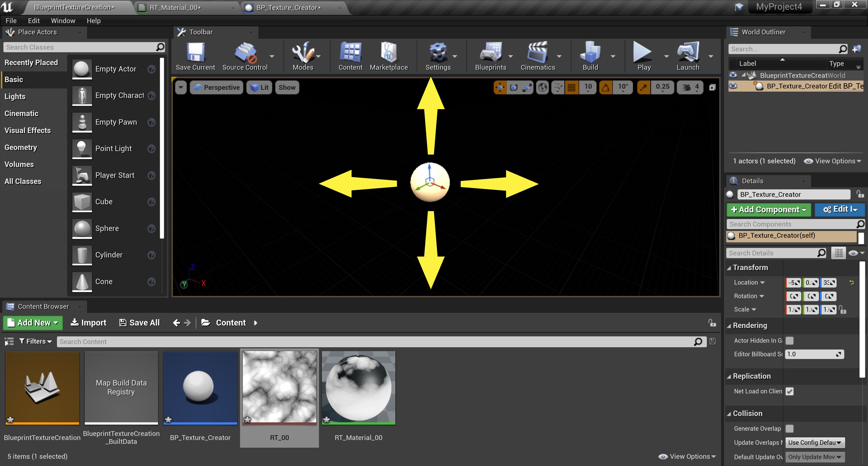The image size is (868, 466).
Task: Expand the Add New dropdown in Content Browser
Action: [x=33, y=322]
